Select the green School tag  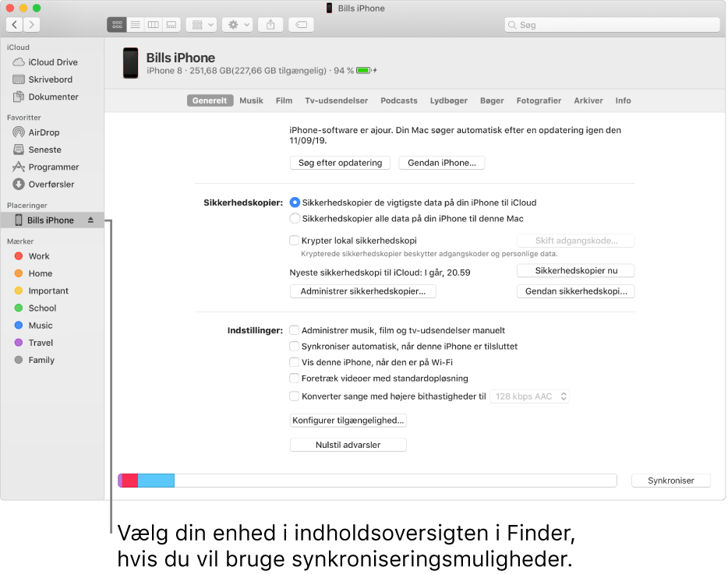click(19, 308)
